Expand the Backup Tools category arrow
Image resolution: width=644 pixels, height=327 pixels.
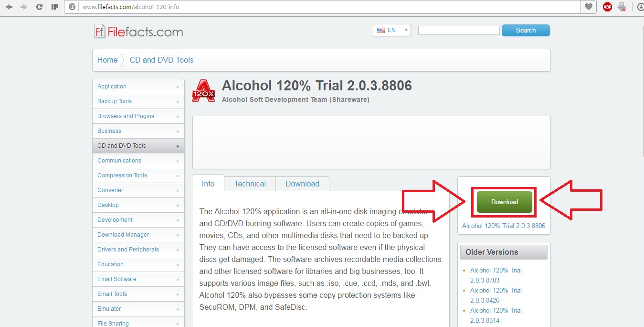178,102
